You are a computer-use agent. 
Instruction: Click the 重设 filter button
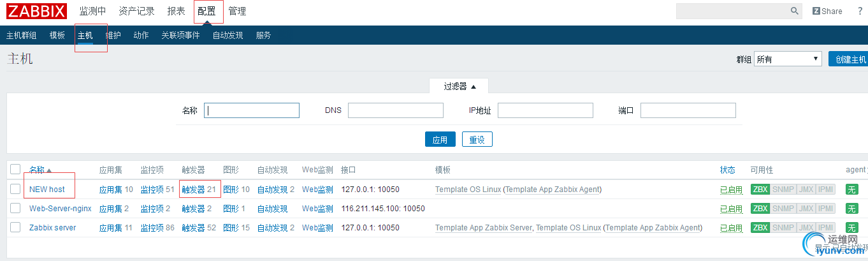point(477,140)
